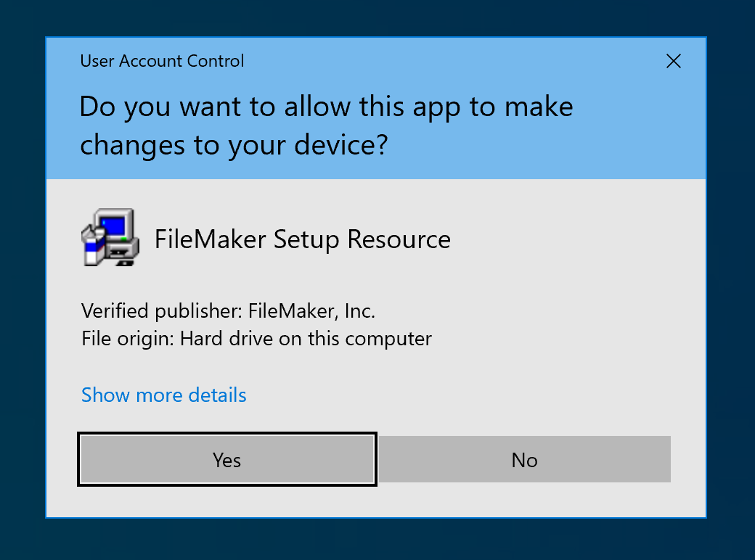Click the 'changes to your device?' heading line
Screen dimensions: 755x560
pos(234,145)
